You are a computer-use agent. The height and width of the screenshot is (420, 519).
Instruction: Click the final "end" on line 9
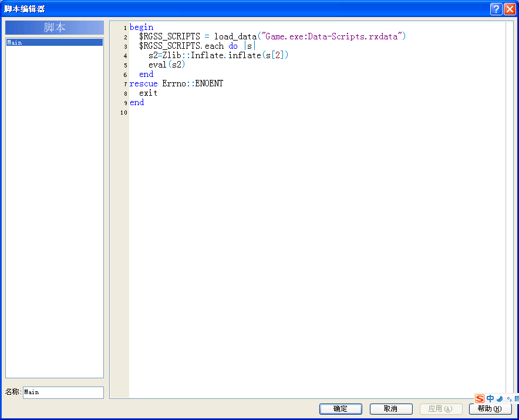click(137, 102)
